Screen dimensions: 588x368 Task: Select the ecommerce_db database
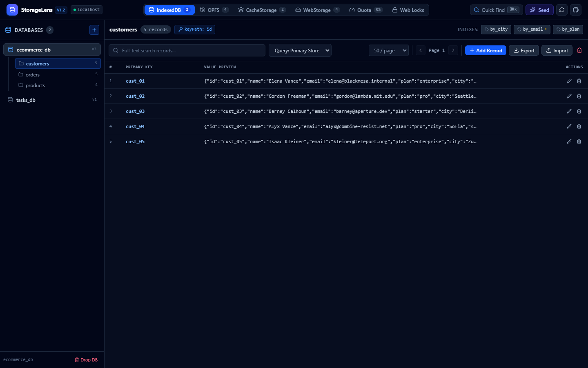[52, 49]
